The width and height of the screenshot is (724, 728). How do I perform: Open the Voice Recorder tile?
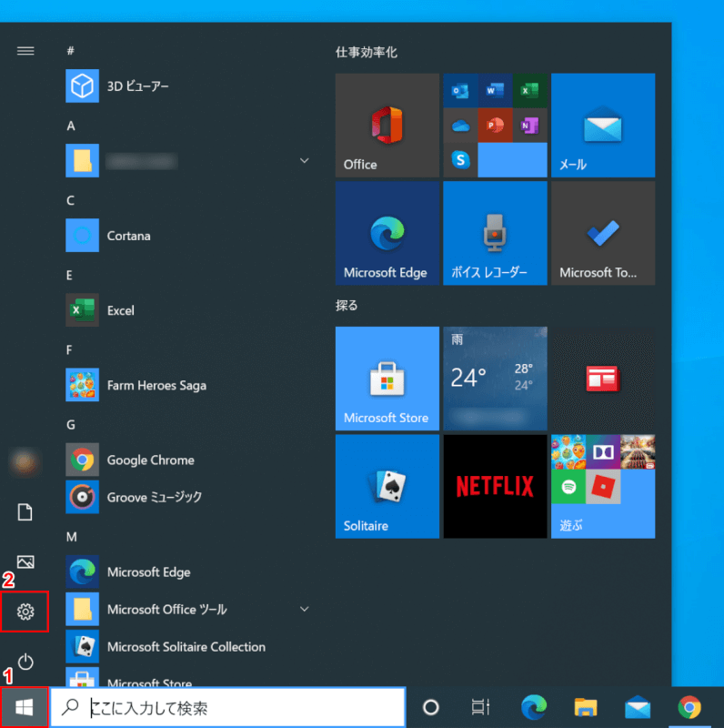(495, 233)
